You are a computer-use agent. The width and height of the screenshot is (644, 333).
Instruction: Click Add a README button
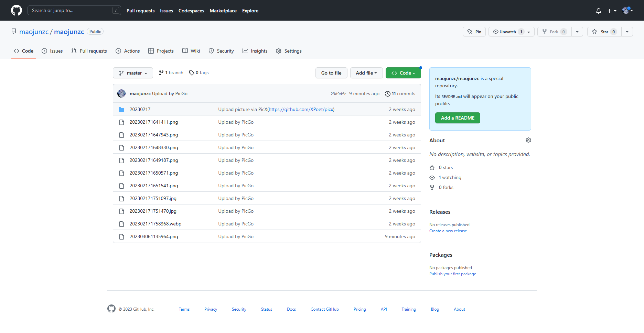458,118
